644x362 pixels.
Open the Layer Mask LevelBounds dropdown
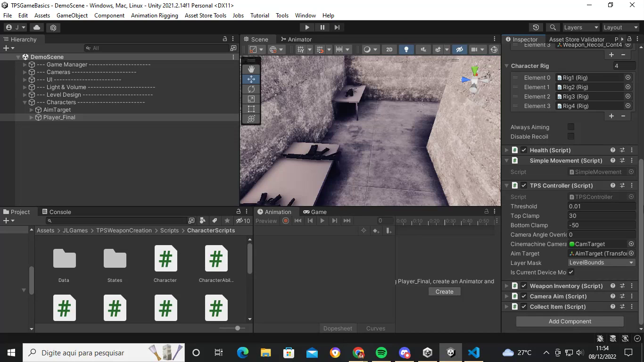602,263
